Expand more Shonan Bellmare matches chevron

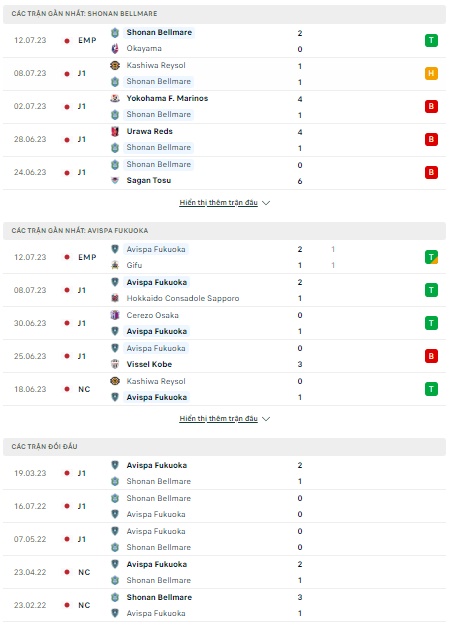266,203
